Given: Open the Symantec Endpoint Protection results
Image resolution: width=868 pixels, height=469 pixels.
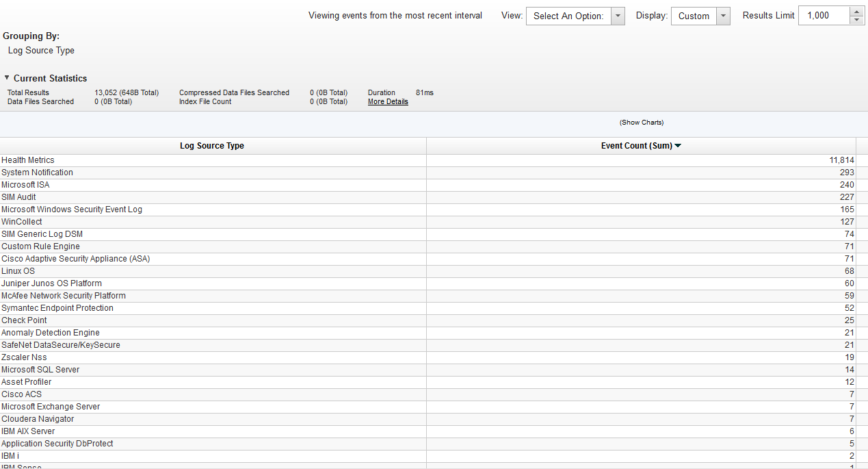Looking at the screenshot, I should pyautogui.click(x=57, y=307).
